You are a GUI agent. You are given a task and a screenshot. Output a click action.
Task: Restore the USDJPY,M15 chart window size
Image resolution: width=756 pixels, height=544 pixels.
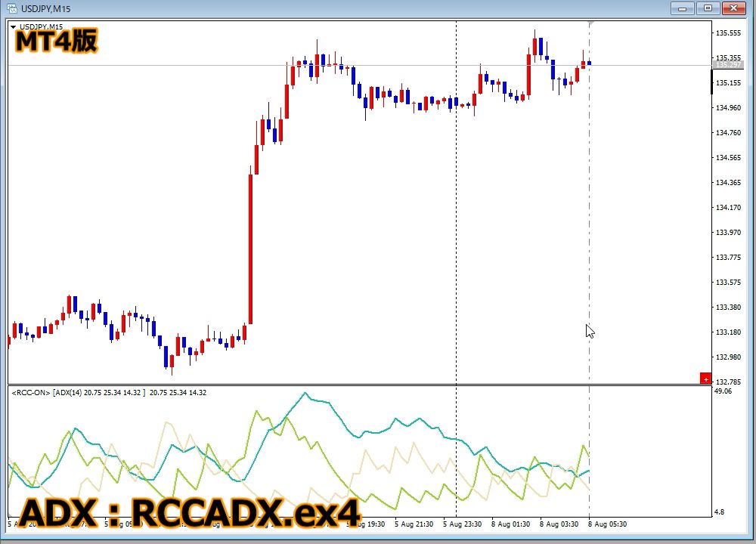[x=708, y=8]
